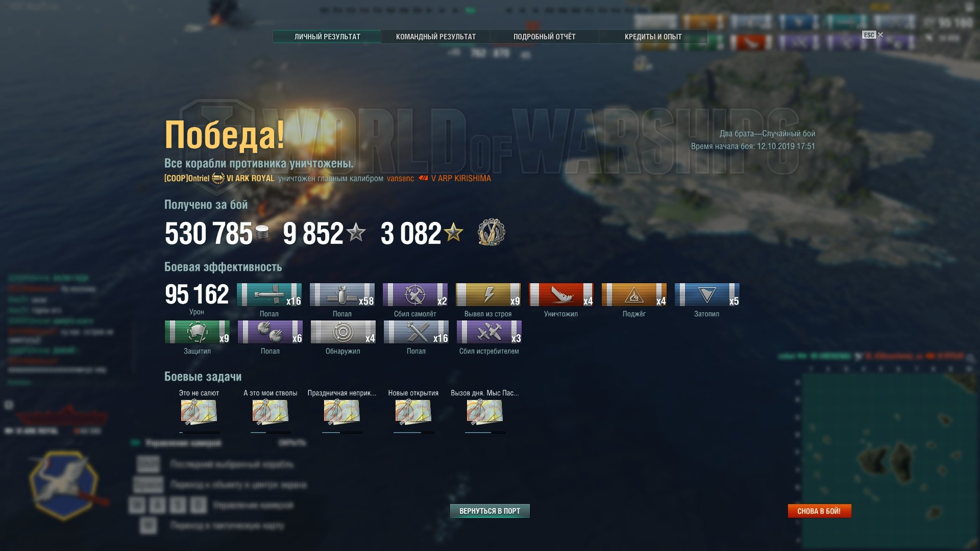Screen dimensions: 980x551
Task: Click the Сбил истребителем ribbon
Action: [x=489, y=332]
